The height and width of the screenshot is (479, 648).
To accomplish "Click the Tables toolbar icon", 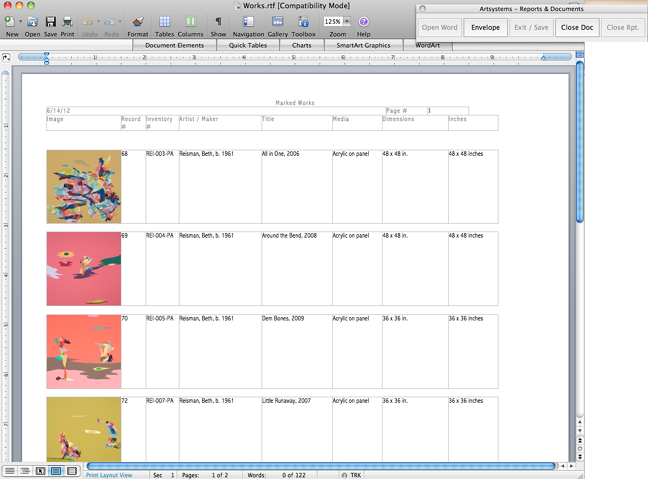I will pos(164,21).
